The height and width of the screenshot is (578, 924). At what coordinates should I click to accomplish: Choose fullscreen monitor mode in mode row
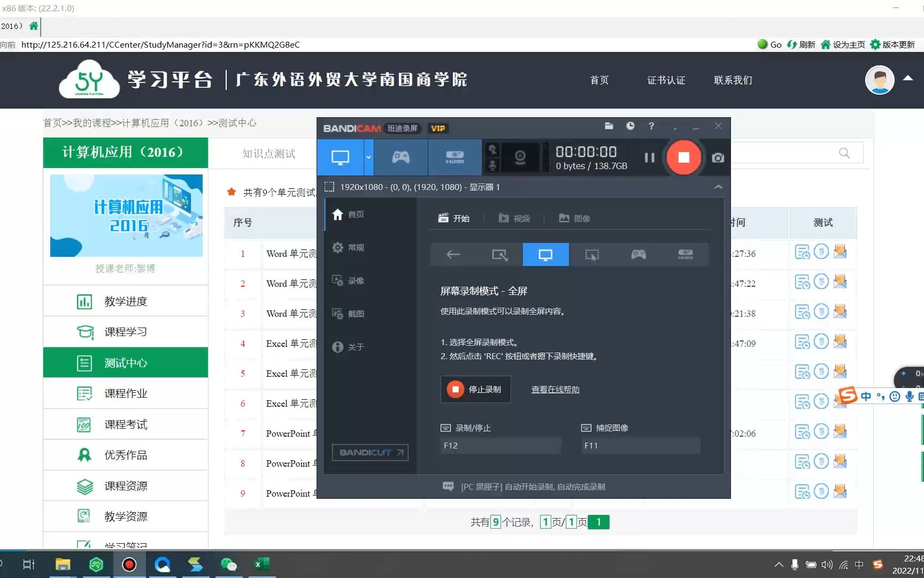point(545,255)
